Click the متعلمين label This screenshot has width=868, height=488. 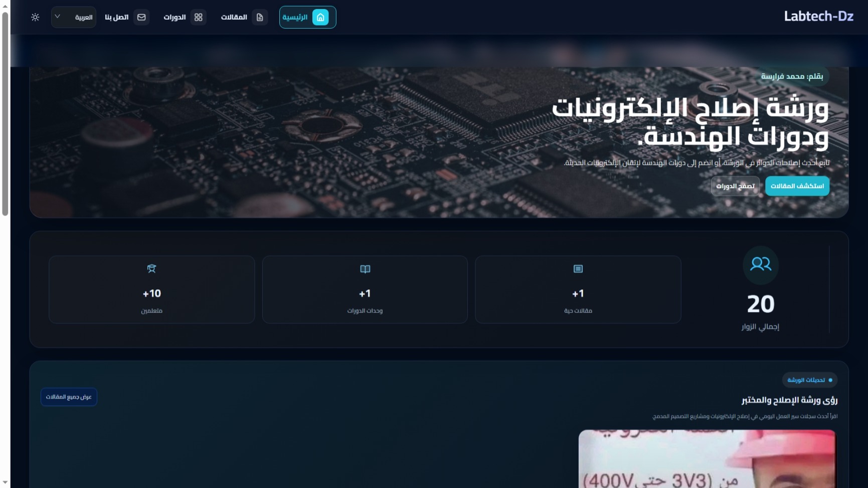coord(151,311)
